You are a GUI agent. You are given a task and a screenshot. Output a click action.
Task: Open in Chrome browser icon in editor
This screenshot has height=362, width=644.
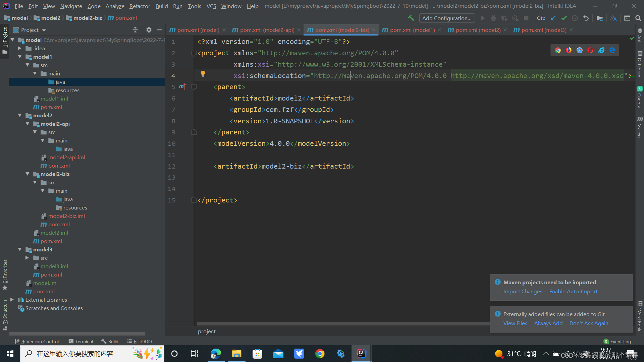[558, 50]
